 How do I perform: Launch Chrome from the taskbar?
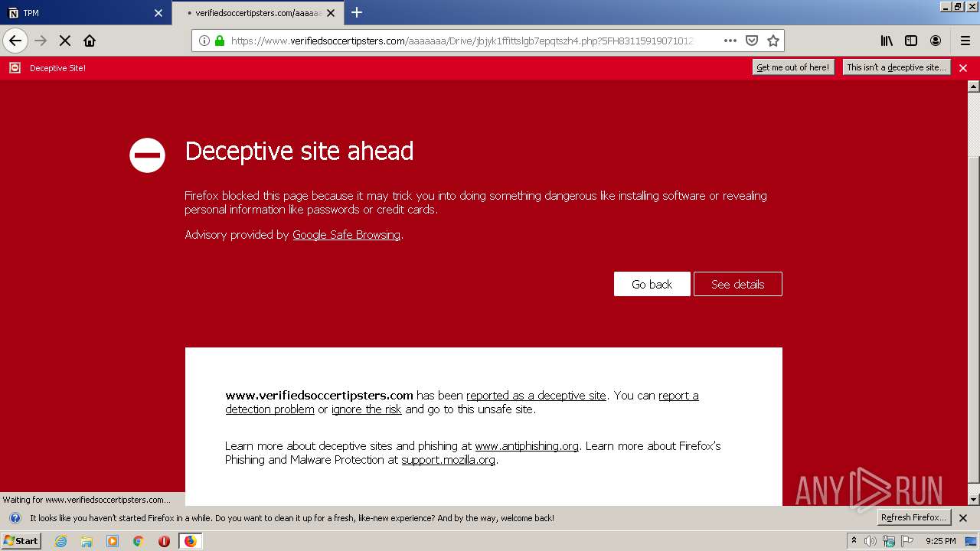(x=138, y=541)
